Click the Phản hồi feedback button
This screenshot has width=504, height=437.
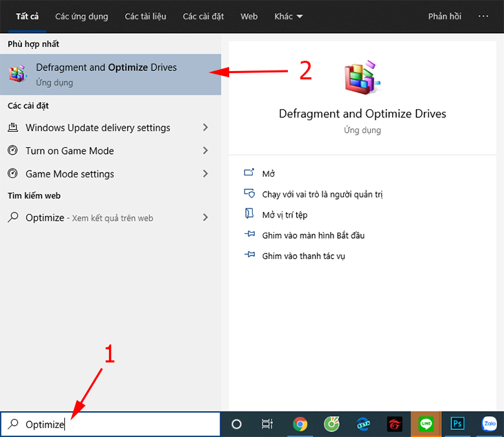pos(445,17)
